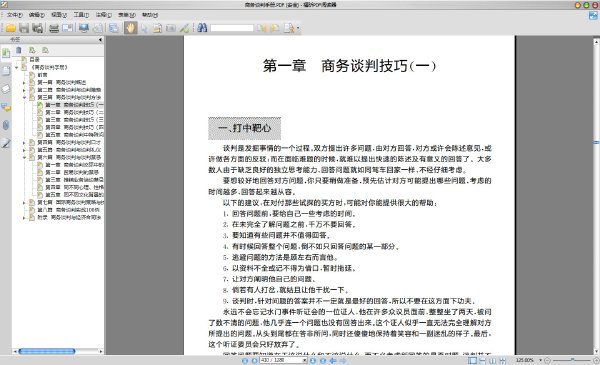Click the Snapshot camera tool icon
600x365 pixels.
(x=170, y=28)
